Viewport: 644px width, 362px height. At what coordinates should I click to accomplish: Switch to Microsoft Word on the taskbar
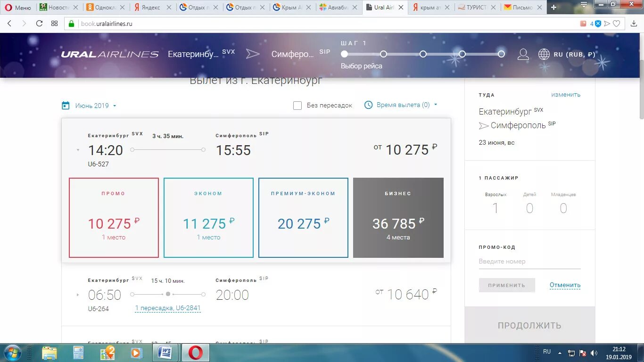coord(165,353)
